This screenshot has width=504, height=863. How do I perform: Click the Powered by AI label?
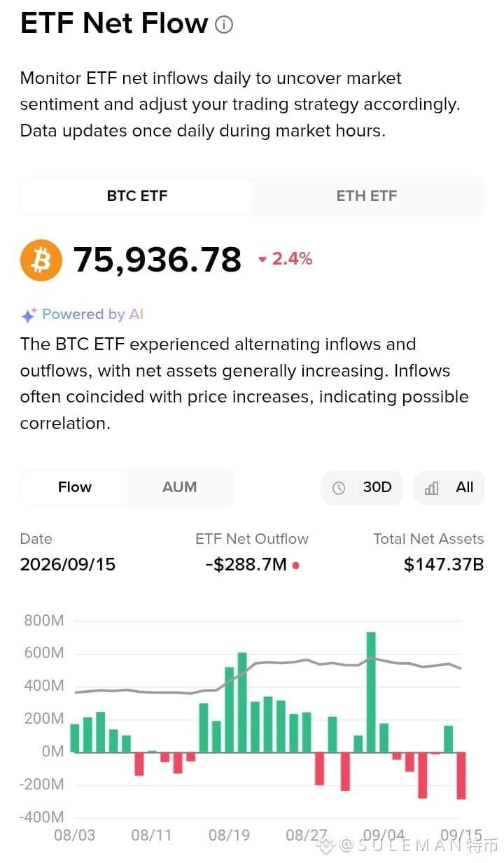[92, 314]
